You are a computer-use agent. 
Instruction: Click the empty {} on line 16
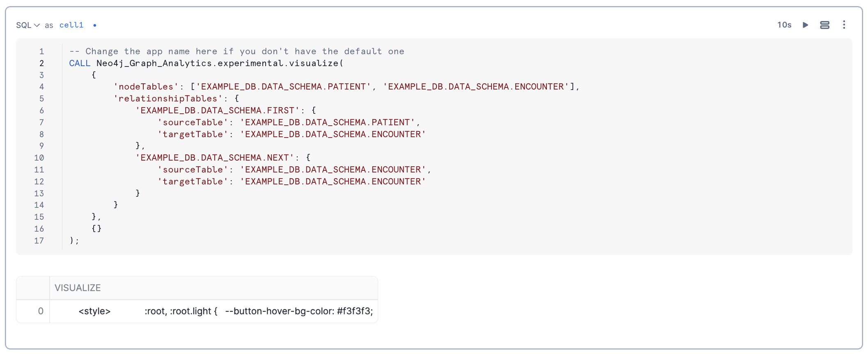(96, 229)
